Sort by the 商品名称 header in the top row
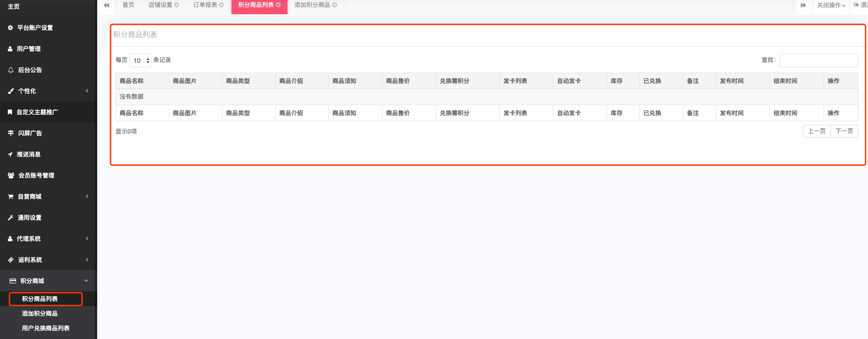Viewport: 868px width, 339px height. point(142,81)
